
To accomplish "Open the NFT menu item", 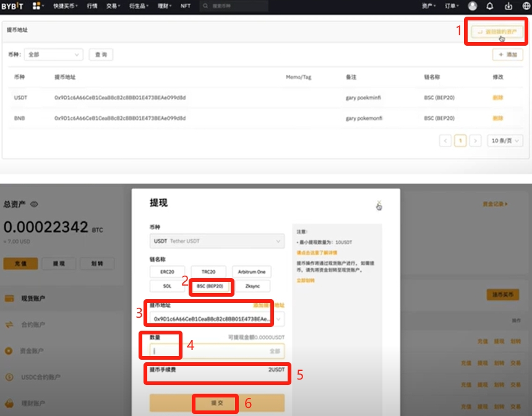I will pyautogui.click(x=185, y=6).
